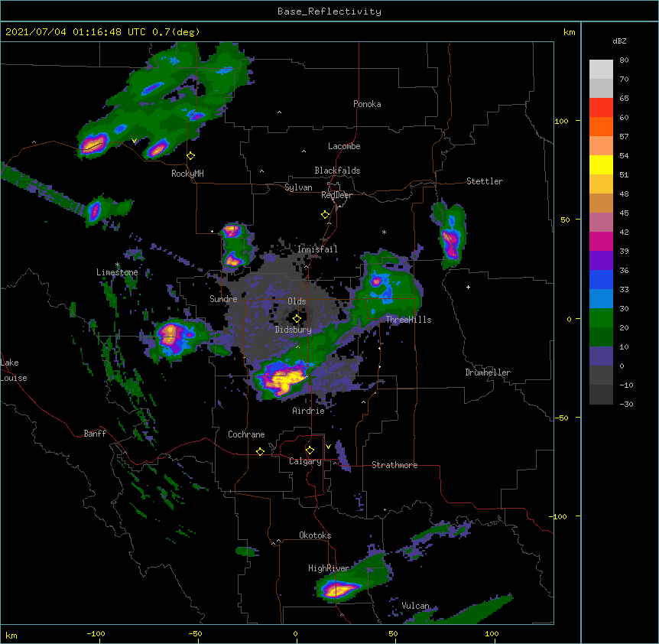Select the light gray 70-80 dBZ legend swatch
Image resolution: width=659 pixels, height=644 pixels.
pyautogui.click(x=601, y=70)
